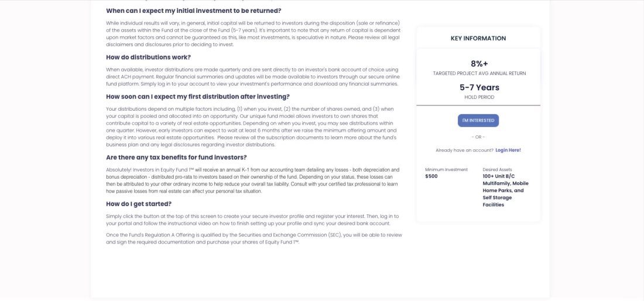Click the 8%+ targeted return figure
Screen dimensions: 644x301
click(x=479, y=64)
